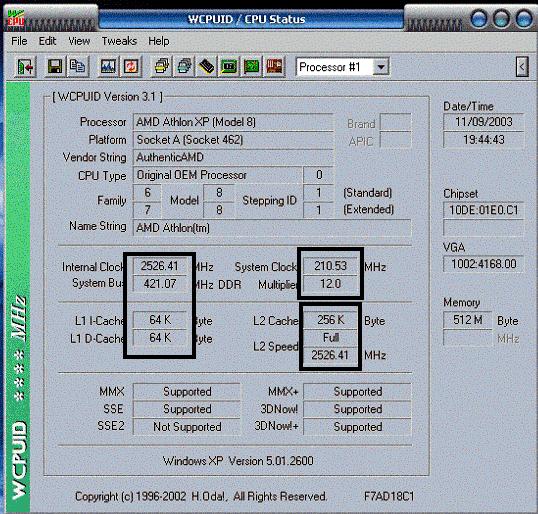Click the copy documents toolbar icon
This screenshot has width=538, height=514.
coord(77,67)
